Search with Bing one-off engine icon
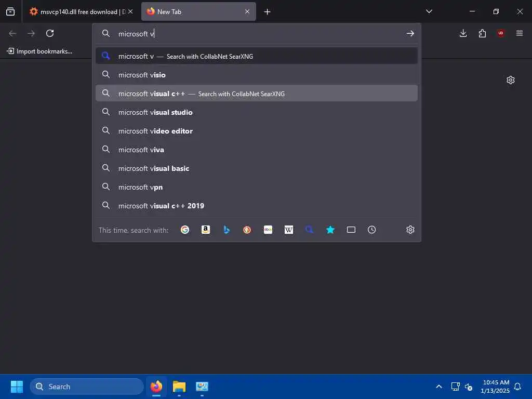This screenshot has height=399, width=532. pos(227,230)
